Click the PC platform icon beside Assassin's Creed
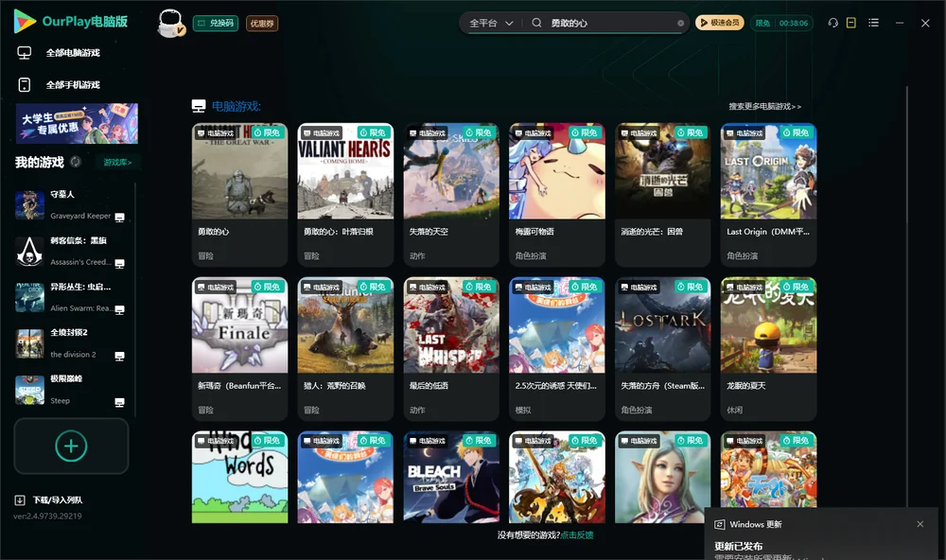Screen dimensions: 946x560 point(119,264)
